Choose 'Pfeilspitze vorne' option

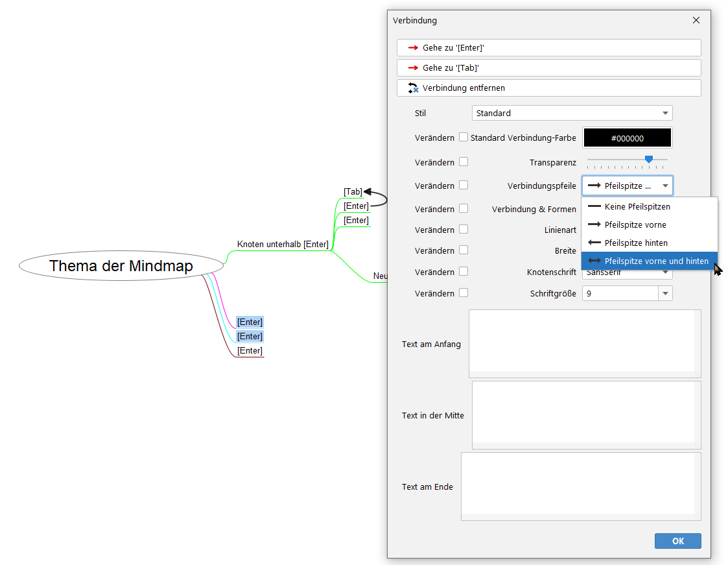click(635, 224)
